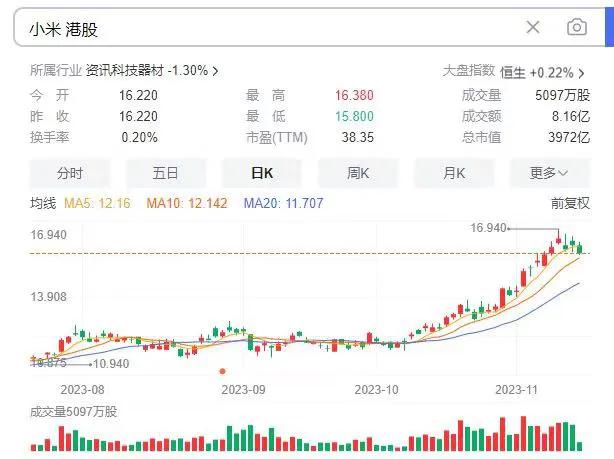The width and height of the screenshot is (614, 459).
Task: Click the MA10: 12.142 indicator
Action: point(187,203)
